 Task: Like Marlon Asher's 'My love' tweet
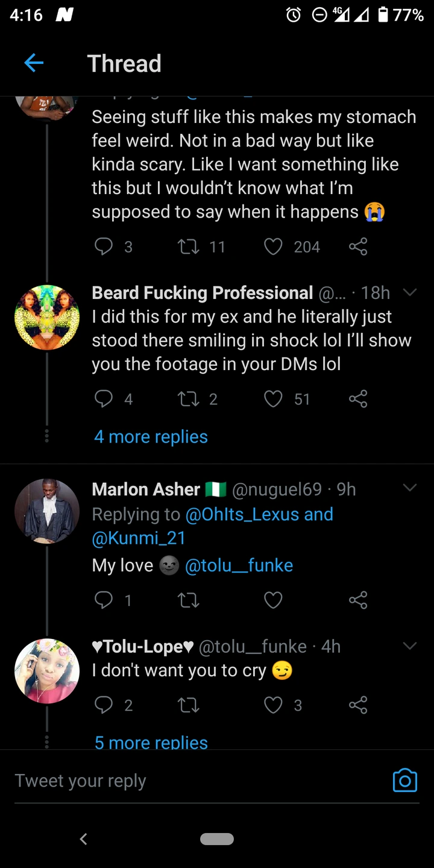pos(274,600)
